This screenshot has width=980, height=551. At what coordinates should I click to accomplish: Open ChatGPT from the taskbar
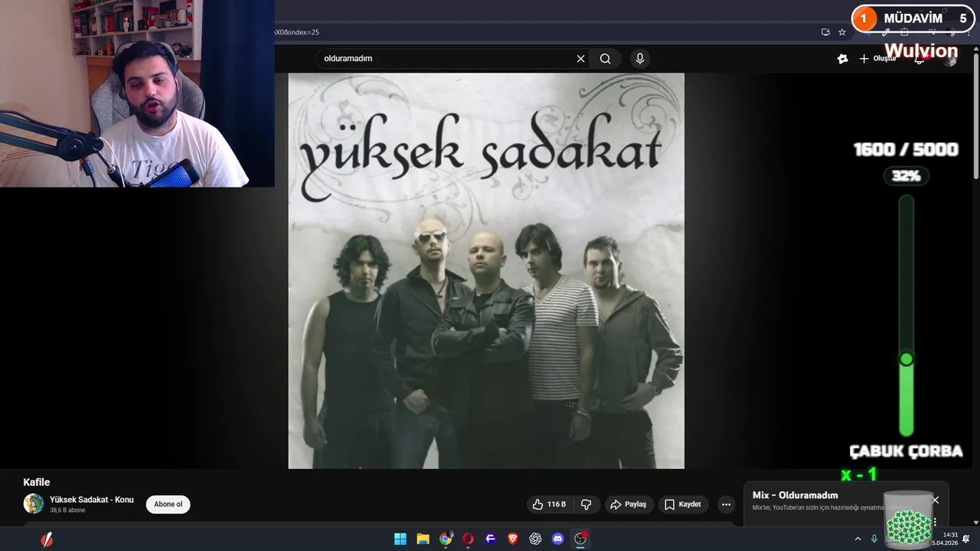click(x=535, y=539)
